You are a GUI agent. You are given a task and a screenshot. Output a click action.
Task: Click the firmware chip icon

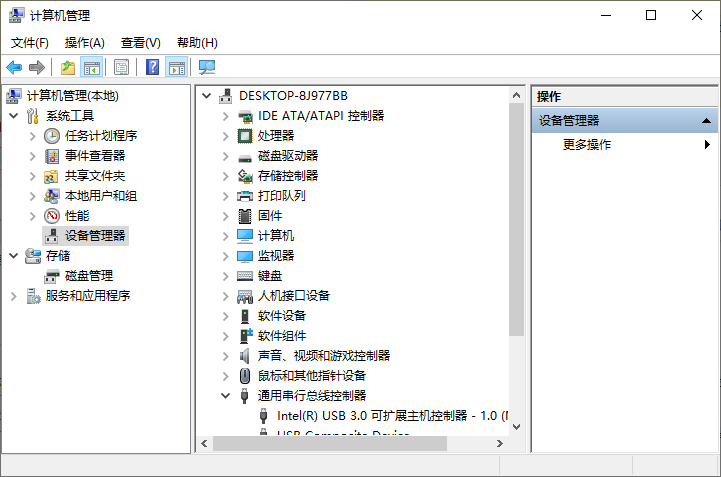245,216
